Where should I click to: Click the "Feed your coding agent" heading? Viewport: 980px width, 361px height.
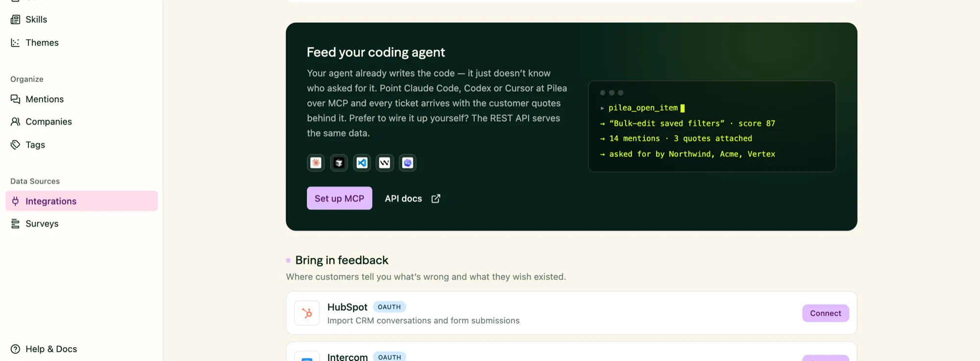point(376,52)
